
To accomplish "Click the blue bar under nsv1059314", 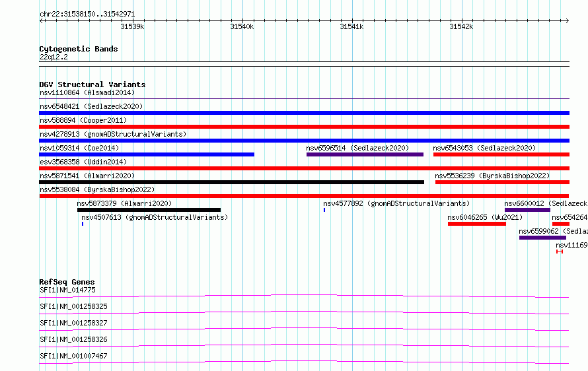I will (x=147, y=154).
